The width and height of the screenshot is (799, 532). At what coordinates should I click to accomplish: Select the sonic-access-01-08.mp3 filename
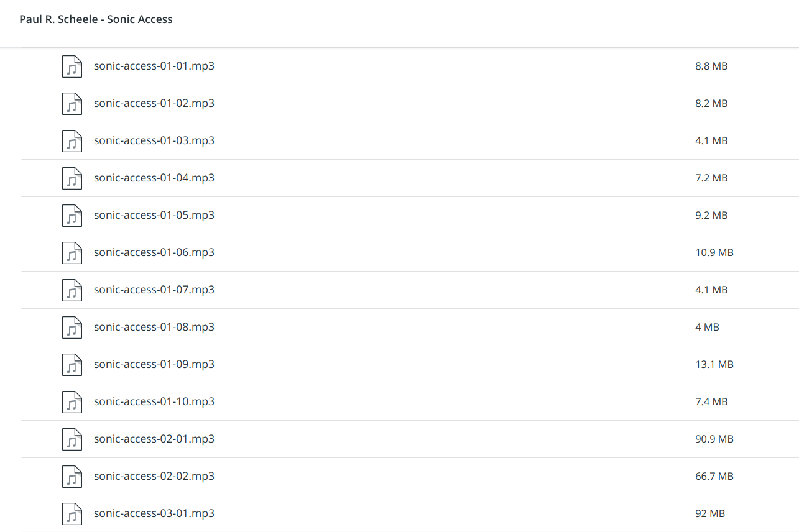pos(154,327)
